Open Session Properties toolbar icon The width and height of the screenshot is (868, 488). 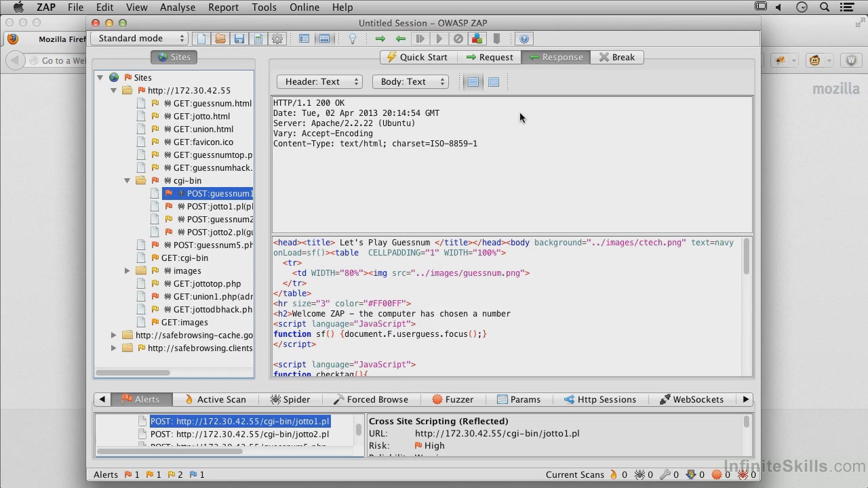point(258,39)
